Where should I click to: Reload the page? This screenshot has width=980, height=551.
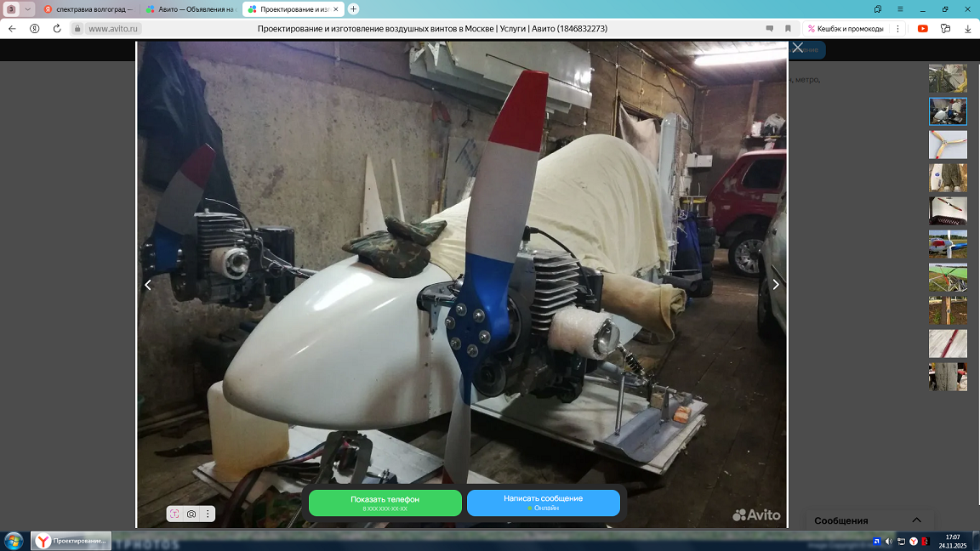point(57,28)
